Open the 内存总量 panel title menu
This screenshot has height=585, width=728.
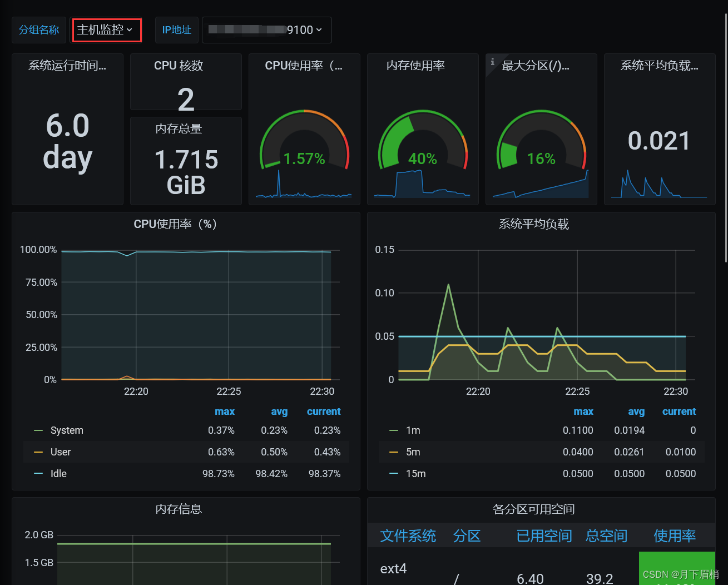pos(179,129)
